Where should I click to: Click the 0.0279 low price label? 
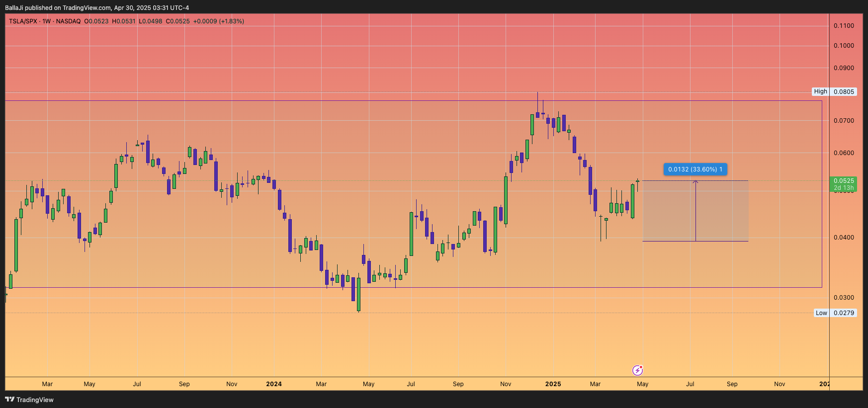pos(844,313)
